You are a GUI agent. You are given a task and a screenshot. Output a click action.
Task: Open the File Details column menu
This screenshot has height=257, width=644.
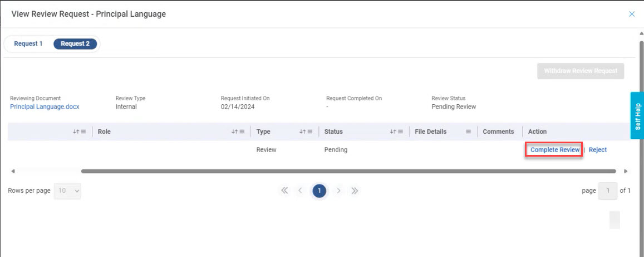click(468, 132)
